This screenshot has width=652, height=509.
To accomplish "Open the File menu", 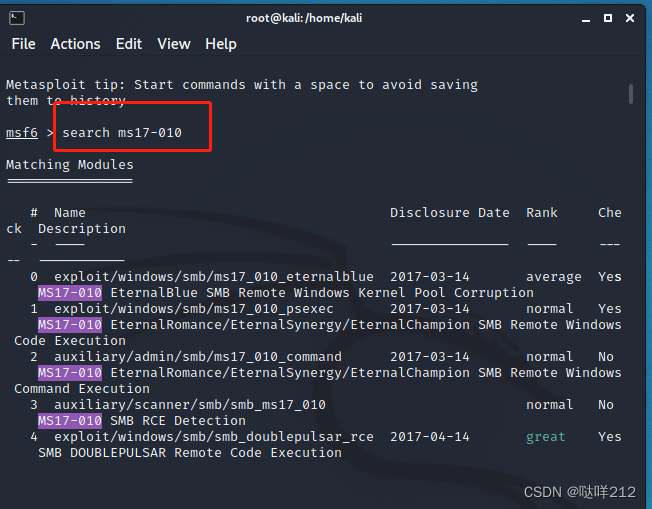I will tap(23, 44).
